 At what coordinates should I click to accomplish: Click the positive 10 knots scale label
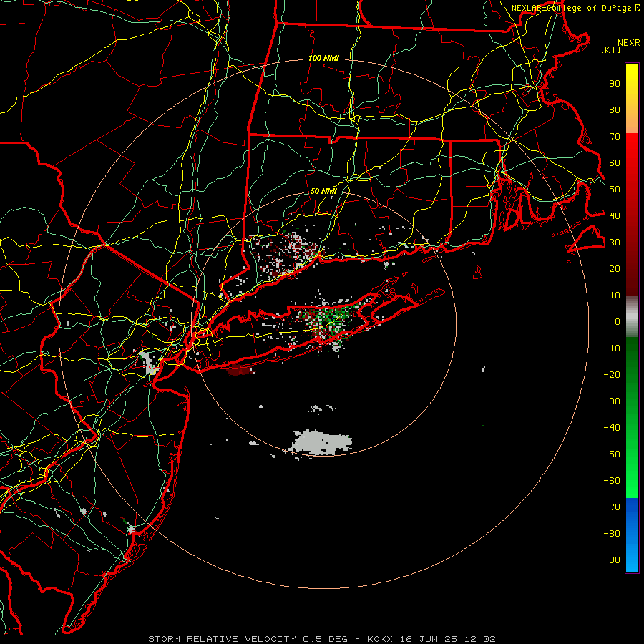615,296
